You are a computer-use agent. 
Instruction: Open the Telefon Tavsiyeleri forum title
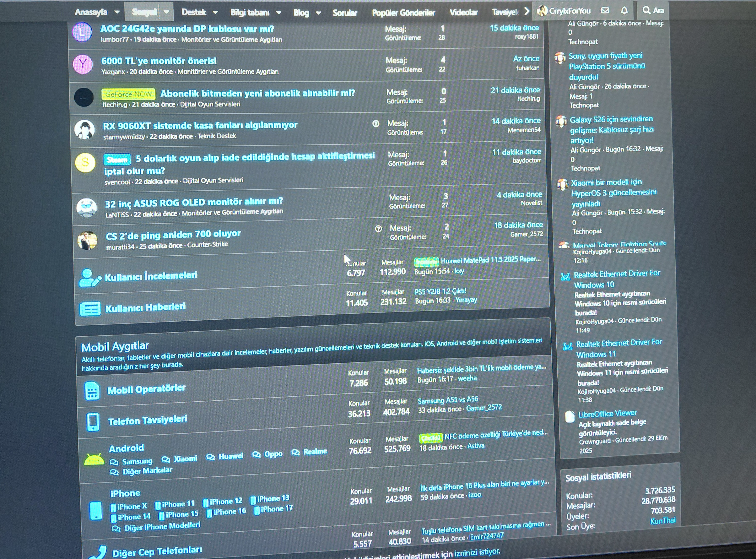pos(147,420)
